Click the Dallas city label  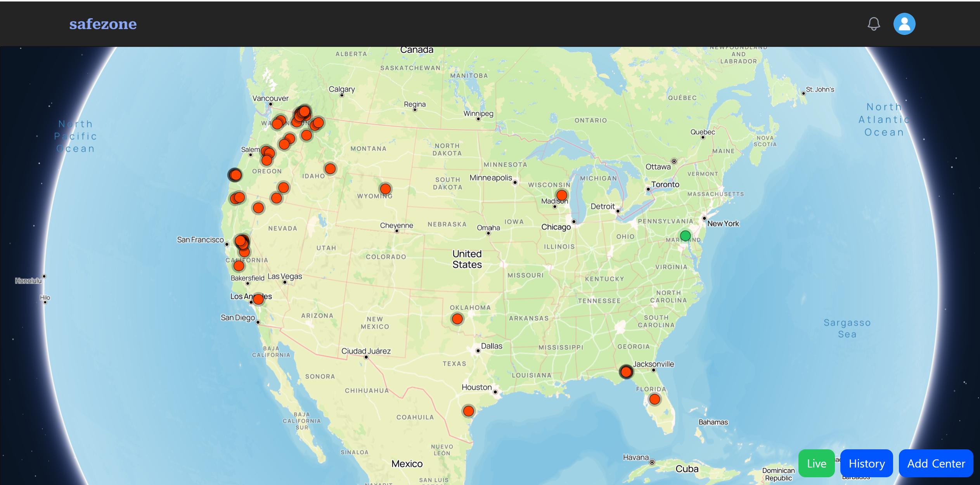[x=491, y=346]
